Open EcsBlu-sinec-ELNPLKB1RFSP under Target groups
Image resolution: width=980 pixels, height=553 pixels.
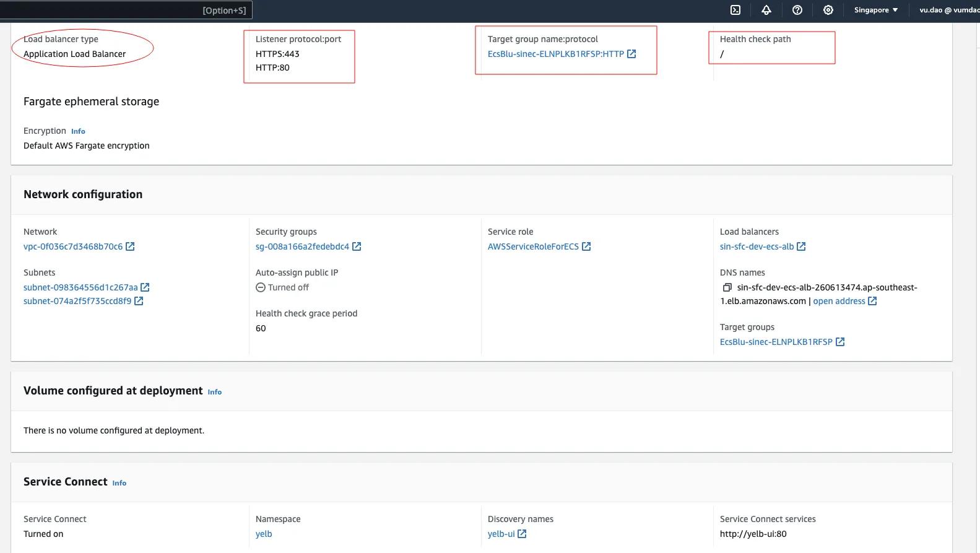[776, 342]
